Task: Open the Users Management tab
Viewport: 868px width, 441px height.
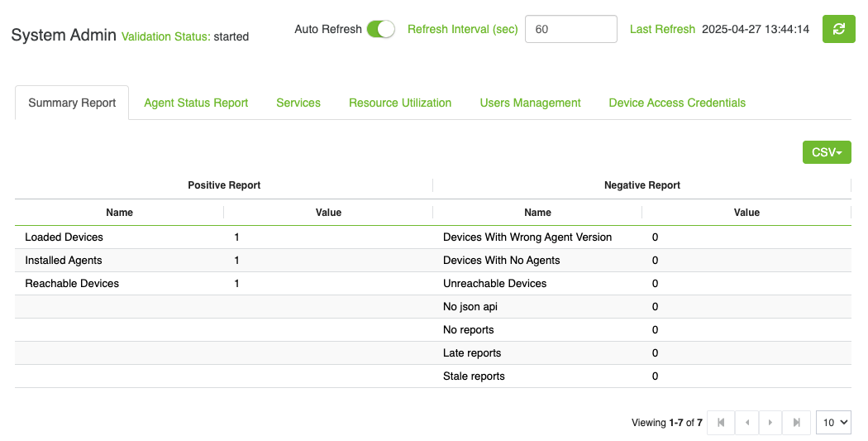Action: [x=530, y=103]
